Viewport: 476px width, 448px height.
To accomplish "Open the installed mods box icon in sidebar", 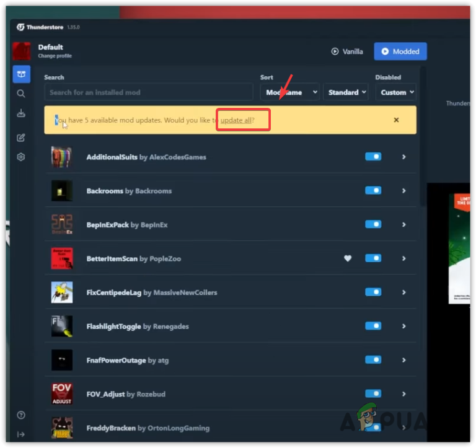I will click(x=21, y=74).
